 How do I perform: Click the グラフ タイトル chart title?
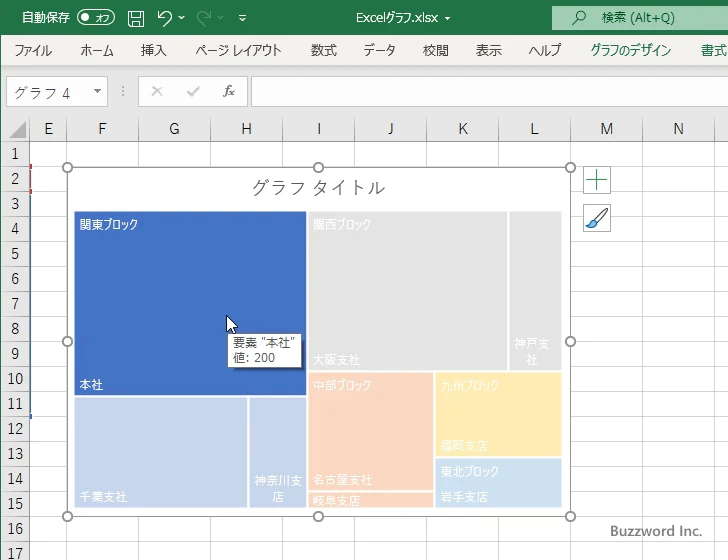[x=318, y=188]
